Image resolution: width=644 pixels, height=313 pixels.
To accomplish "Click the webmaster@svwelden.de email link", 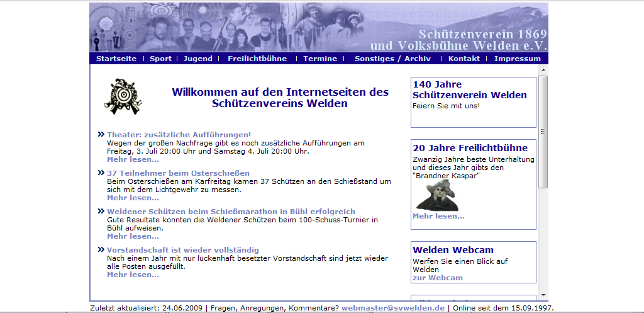I will coord(393,308).
